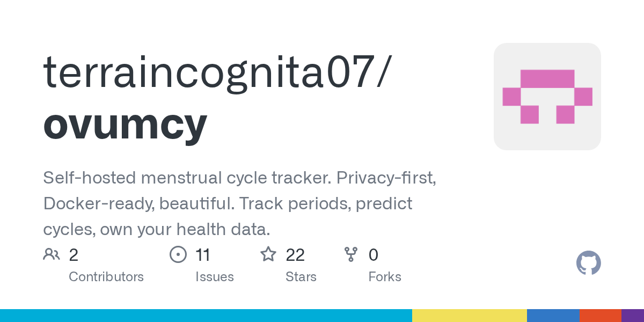This screenshot has width=644, height=322.
Task: Click the self-hosted menstrual tracker description
Action: 239,204
